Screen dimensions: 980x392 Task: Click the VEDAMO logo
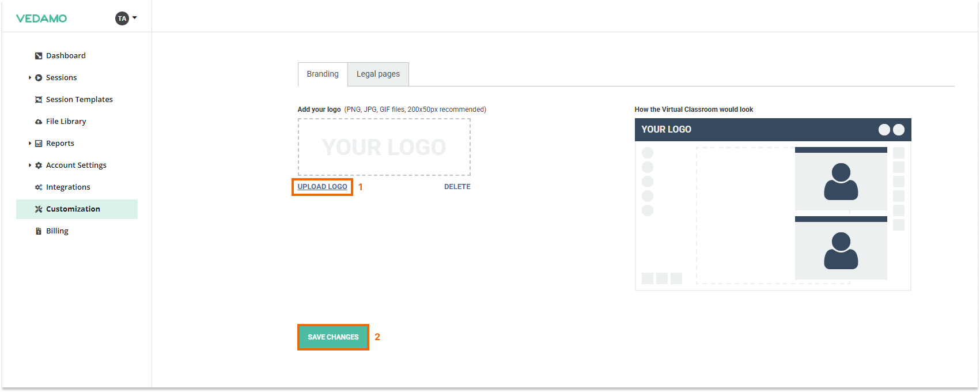click(x=41, y=18)
